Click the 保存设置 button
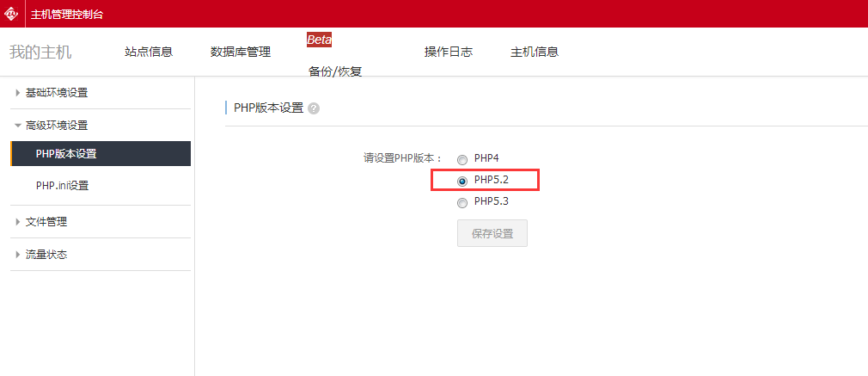Image resolution: width=868 pixels, height=376 pixels. pyautogui.click(x=492, y=233)
